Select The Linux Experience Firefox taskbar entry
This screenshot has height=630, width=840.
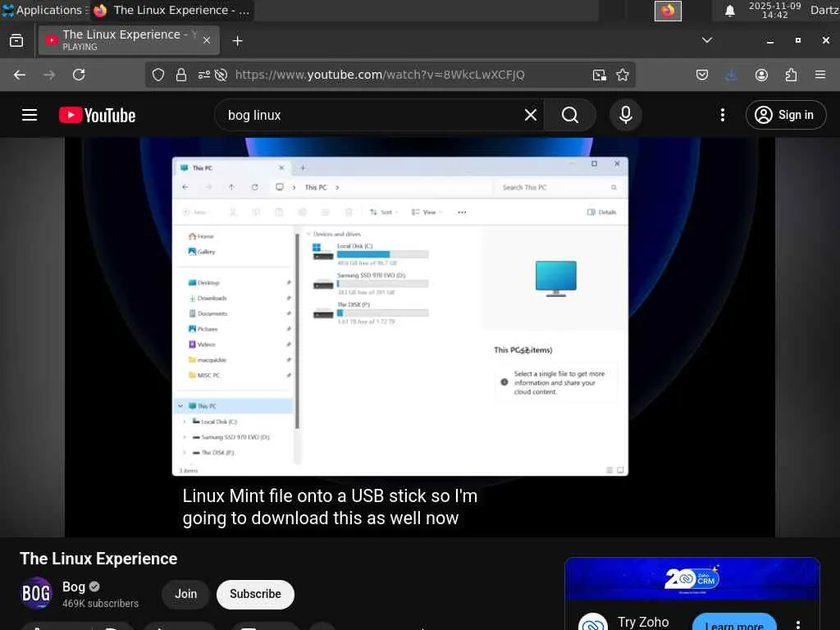(x=171, y=10)
